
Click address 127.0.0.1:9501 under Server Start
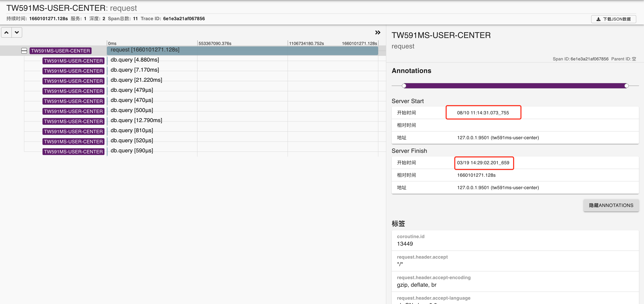pyautogui.click(x=498, y=138)
